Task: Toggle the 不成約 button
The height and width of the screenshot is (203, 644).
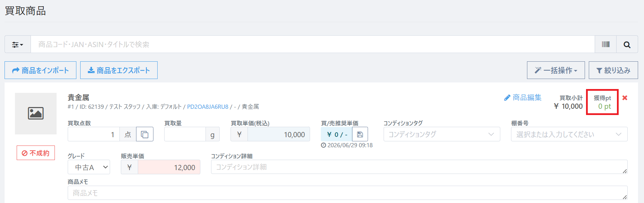Action: click(x=36, y=153)
